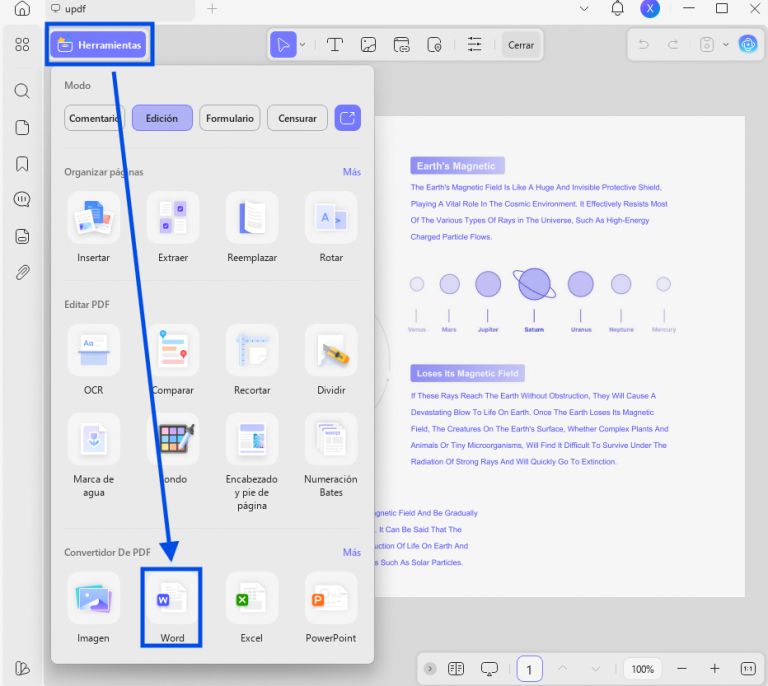The width and height of the screenshot is (768, 686).
Task: Open the Herramientas menu
Action: 99,45
